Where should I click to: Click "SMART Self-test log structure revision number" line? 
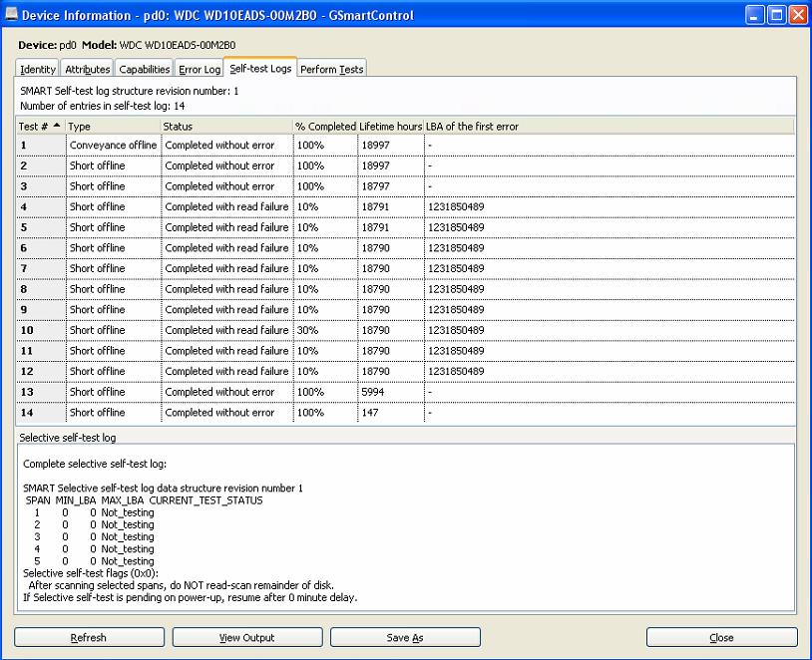(130, 91)
